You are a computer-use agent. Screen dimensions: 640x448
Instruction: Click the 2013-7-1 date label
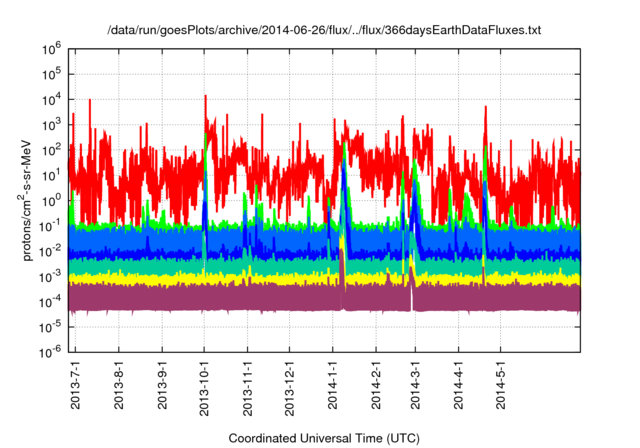(76, 384)
